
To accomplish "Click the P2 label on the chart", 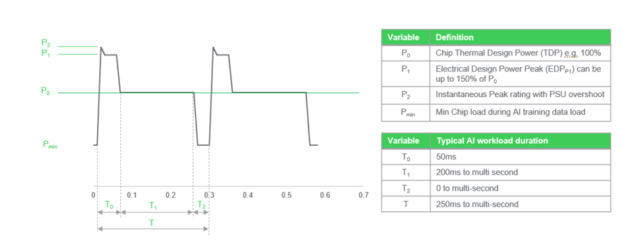I will [46, 43].
